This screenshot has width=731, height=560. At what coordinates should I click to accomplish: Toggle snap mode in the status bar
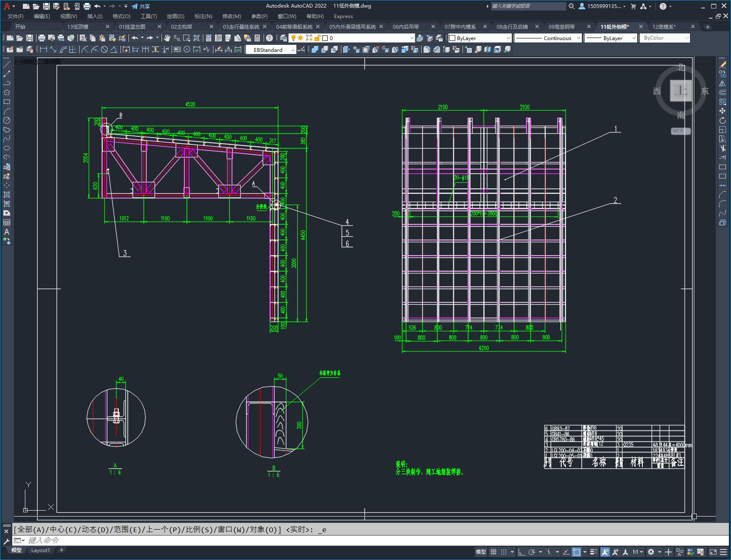[x=504, y=552]
